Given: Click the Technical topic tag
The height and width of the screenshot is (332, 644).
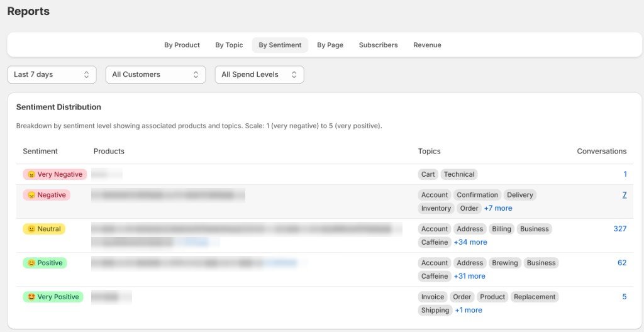Looking at the screenshot, I should (459, 174).
